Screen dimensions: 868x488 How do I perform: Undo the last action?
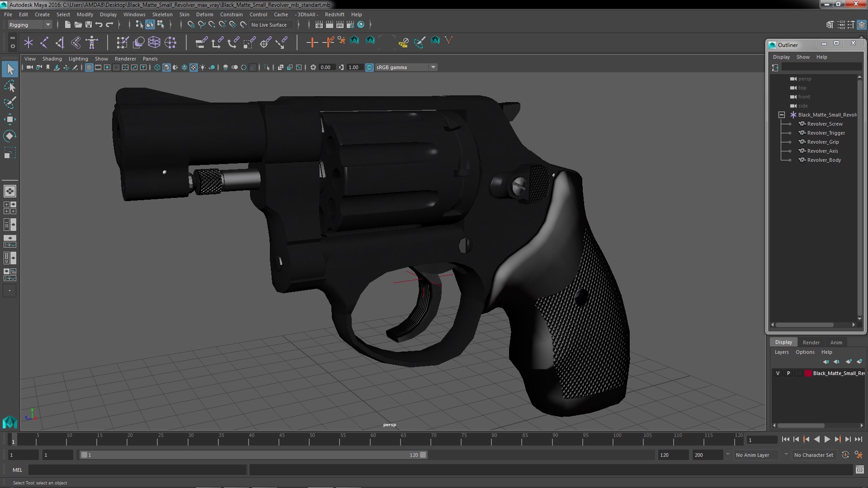pyautogui.click(x=99, y=25)
